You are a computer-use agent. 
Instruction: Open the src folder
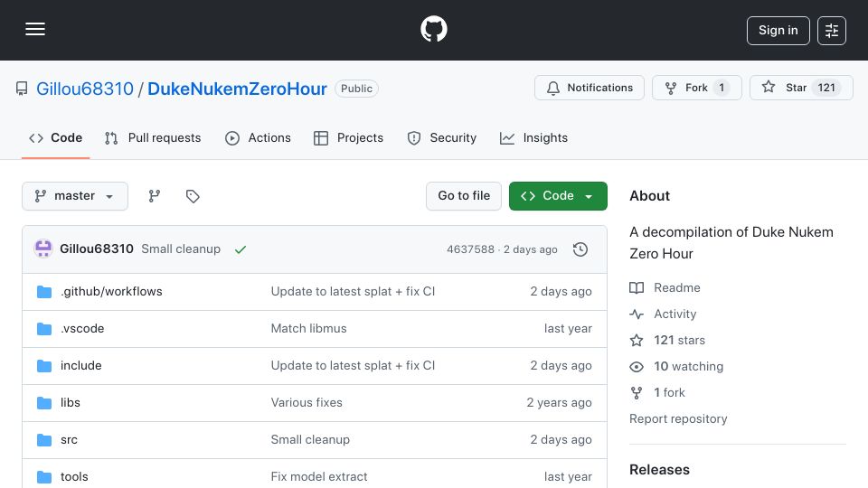(x=69, y=440)
